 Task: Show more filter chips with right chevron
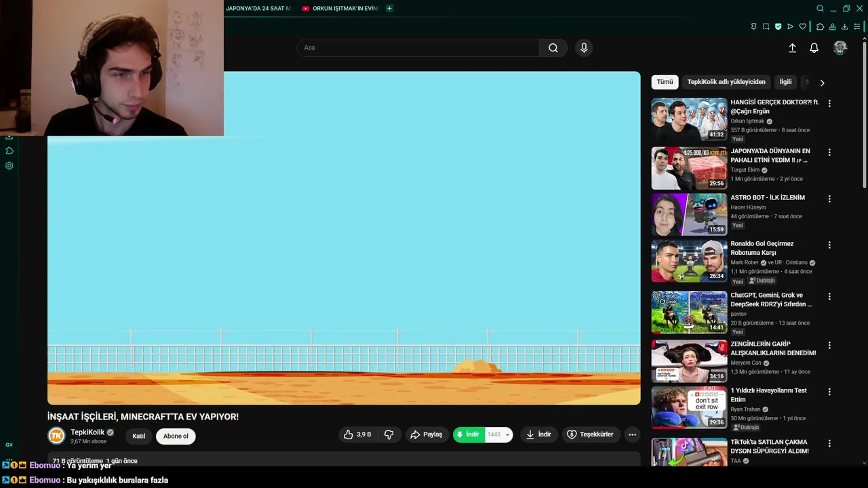(822, 83)
